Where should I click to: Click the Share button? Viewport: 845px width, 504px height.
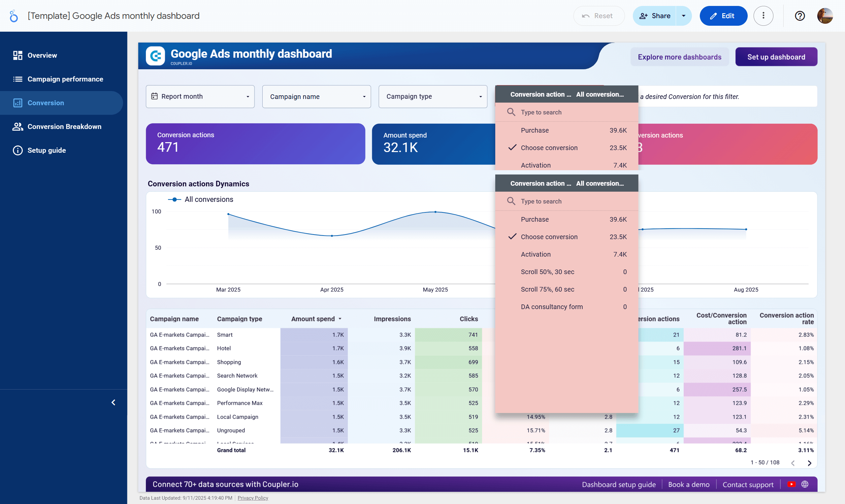tap(655, 16)
